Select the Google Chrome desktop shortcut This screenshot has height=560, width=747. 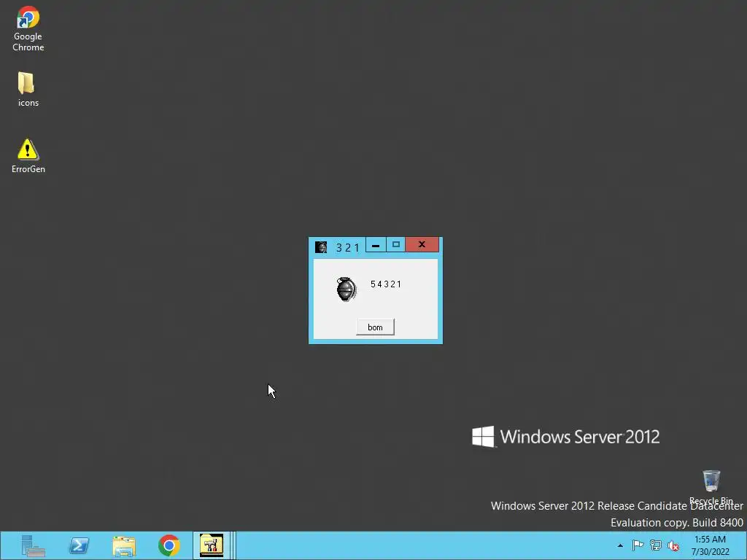pyautogui.click(x=28, y=28)
